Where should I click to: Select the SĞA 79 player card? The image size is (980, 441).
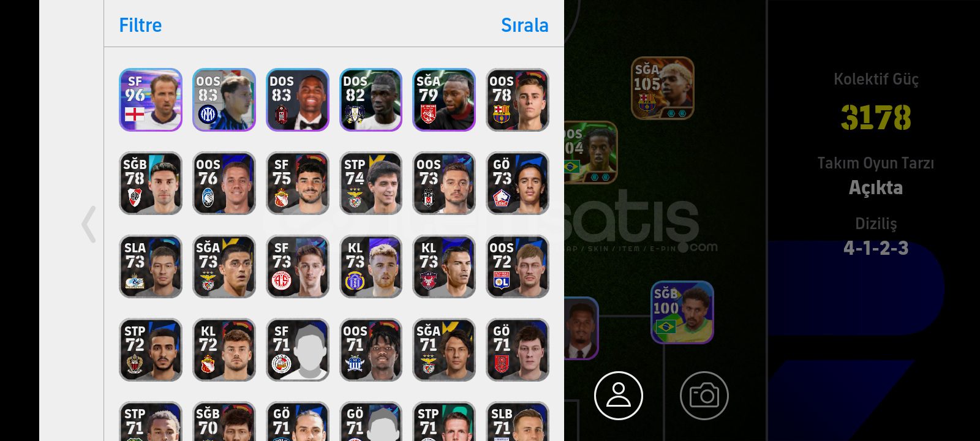click(x=444, y=100)
